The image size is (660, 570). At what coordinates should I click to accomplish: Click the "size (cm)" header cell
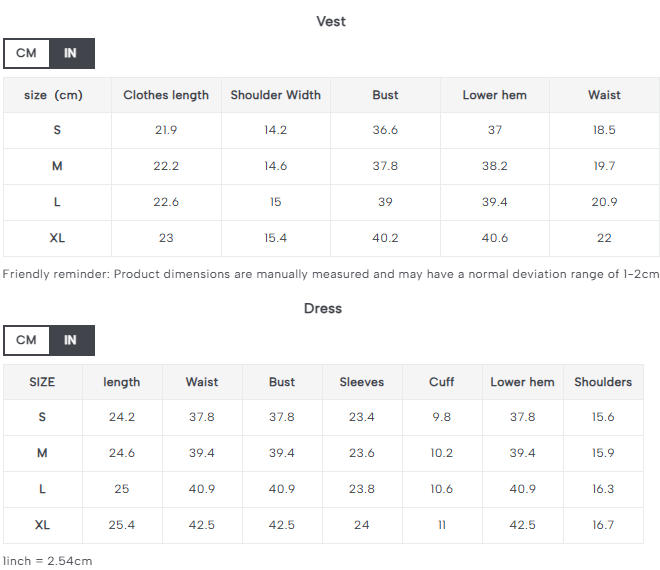click(54, 95)
